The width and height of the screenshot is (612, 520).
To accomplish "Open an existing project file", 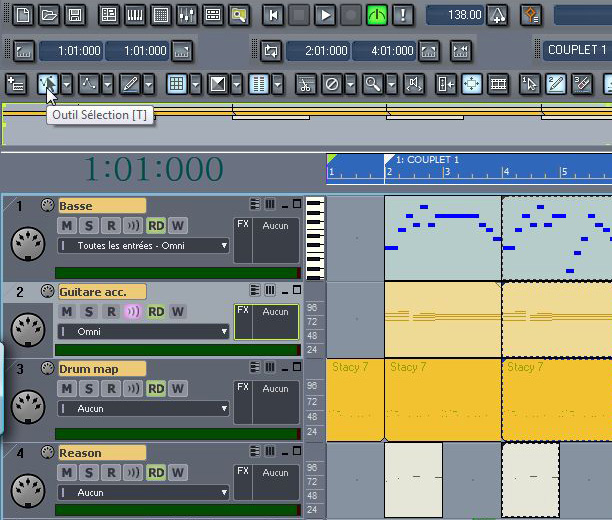I will (x=49, y=15).
